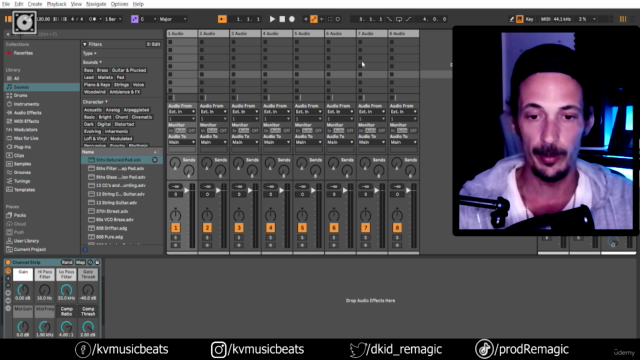Viewport: 640px width, 360px height.
Task: Toggle the Key Map Mode button
Action: tap(529, 19)
